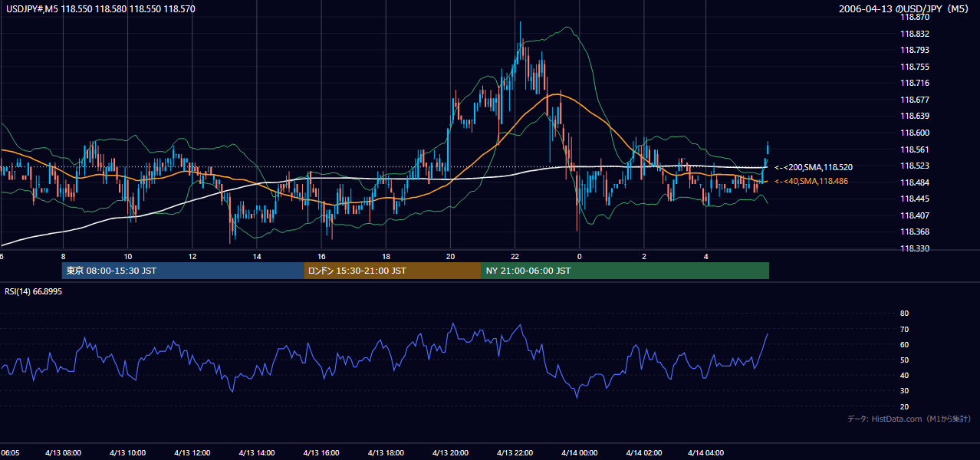Viewport: 980px width, 460px height.
Task: Click price axis value 118.639
Action: (914, 116)
